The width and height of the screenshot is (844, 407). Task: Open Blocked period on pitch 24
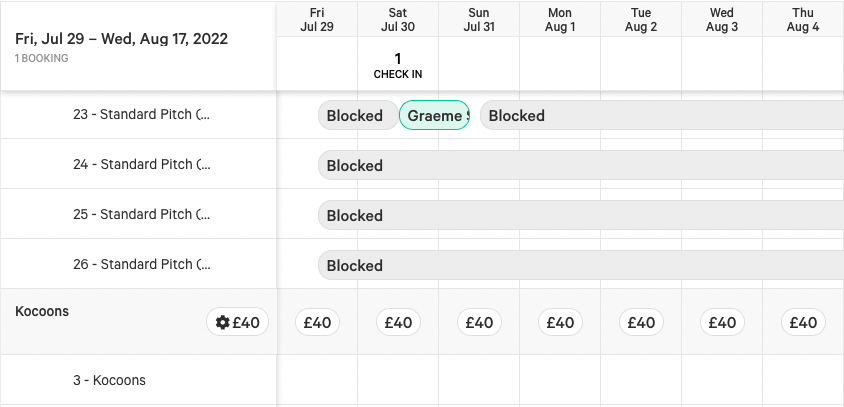pos(581,165)
